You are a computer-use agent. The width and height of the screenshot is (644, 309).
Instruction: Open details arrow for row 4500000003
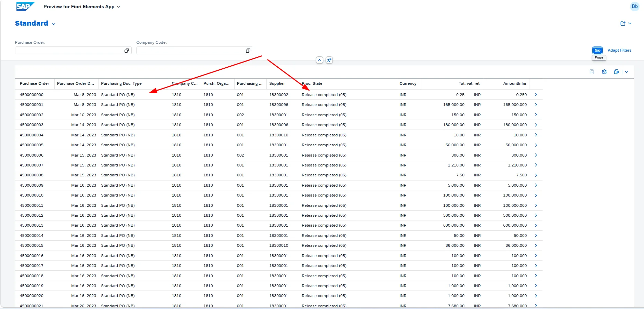click(536, 125)
